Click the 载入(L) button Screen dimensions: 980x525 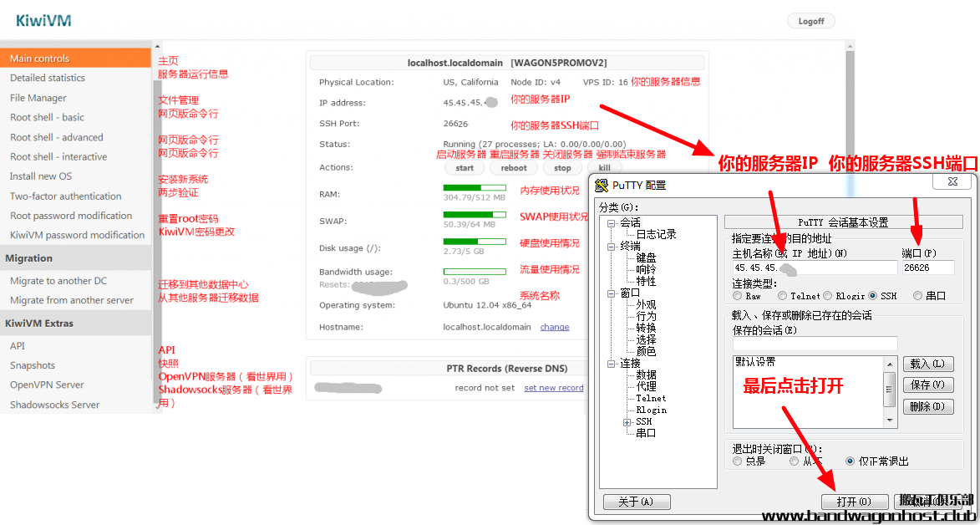point(928,364)
